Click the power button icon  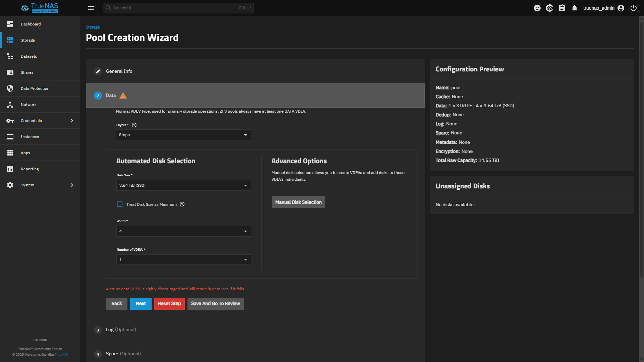pos(633,8)
